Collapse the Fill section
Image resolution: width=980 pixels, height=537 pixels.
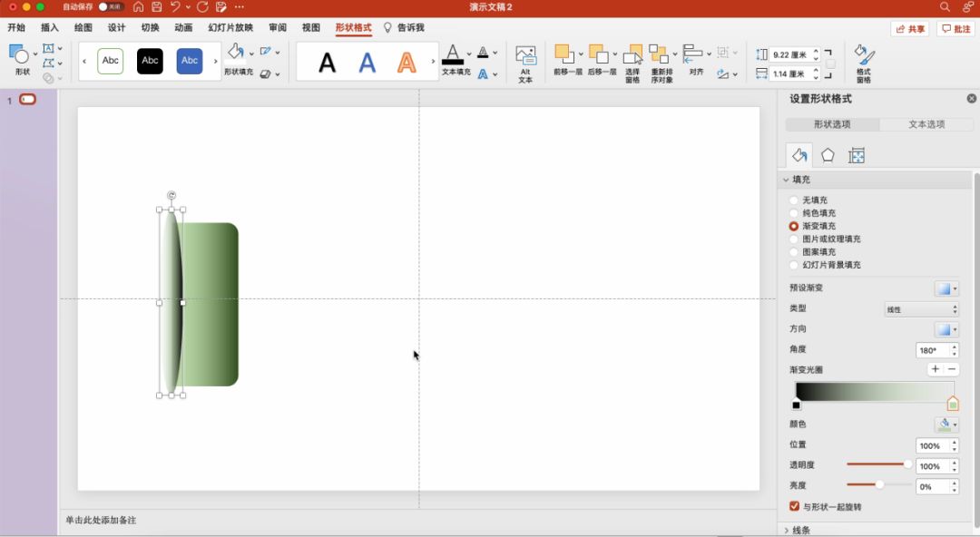(x=786, y=180)
